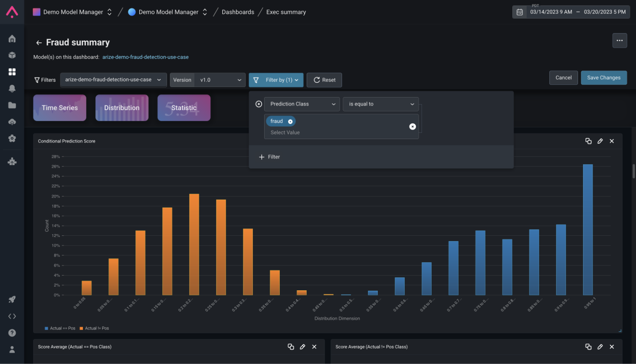
Task: Open the Monitors bell icon in sidebar
Action: [12, 88]
